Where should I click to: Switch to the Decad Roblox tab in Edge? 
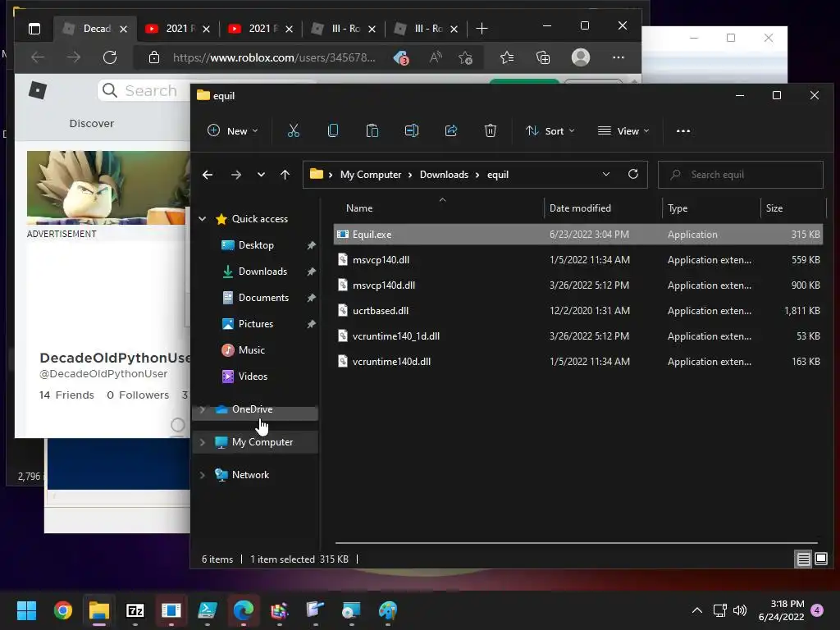(x=97, y=29)
